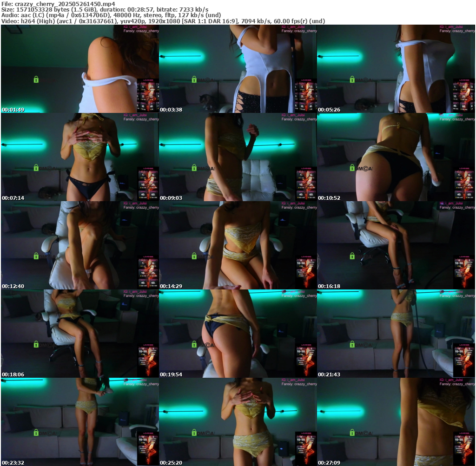
Task: Click the green lock icon in the 00:16:18 frame
Action: click(x=352, y=256)
